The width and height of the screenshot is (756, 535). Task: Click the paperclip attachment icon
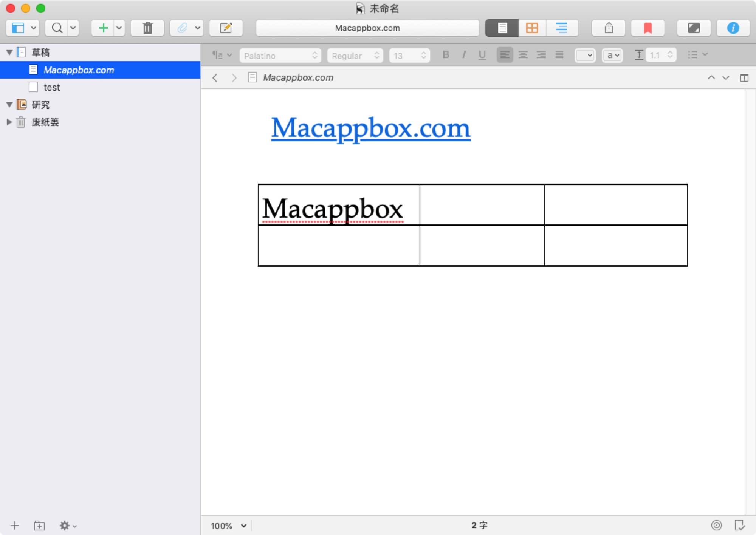coord(183,28)
